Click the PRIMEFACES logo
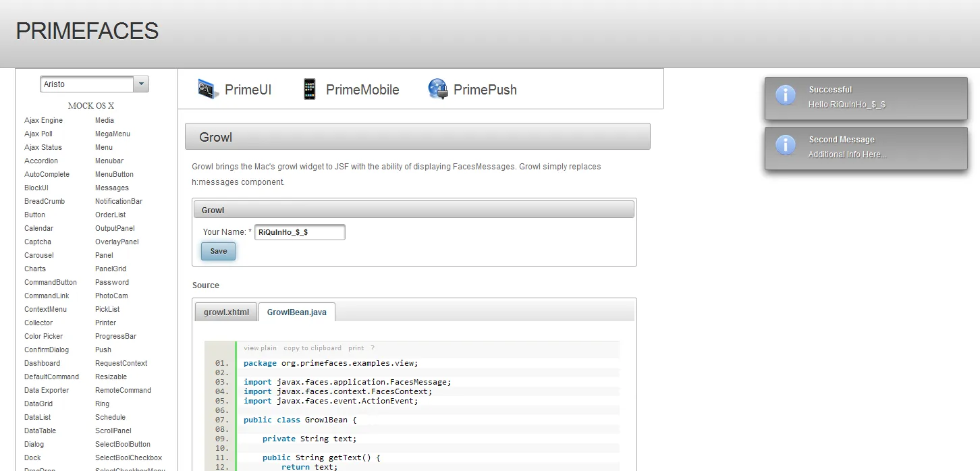Image resolution: width=980 pixels, height=471 pixels. coord(87,31)
